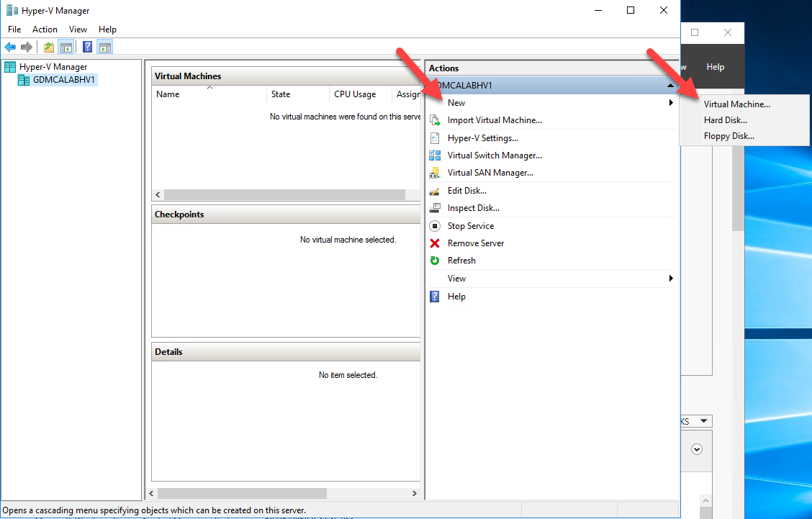Image resolution: width=812 pixels, height=519 pixels.
Task: Maximize the background window
Action: 695,32
